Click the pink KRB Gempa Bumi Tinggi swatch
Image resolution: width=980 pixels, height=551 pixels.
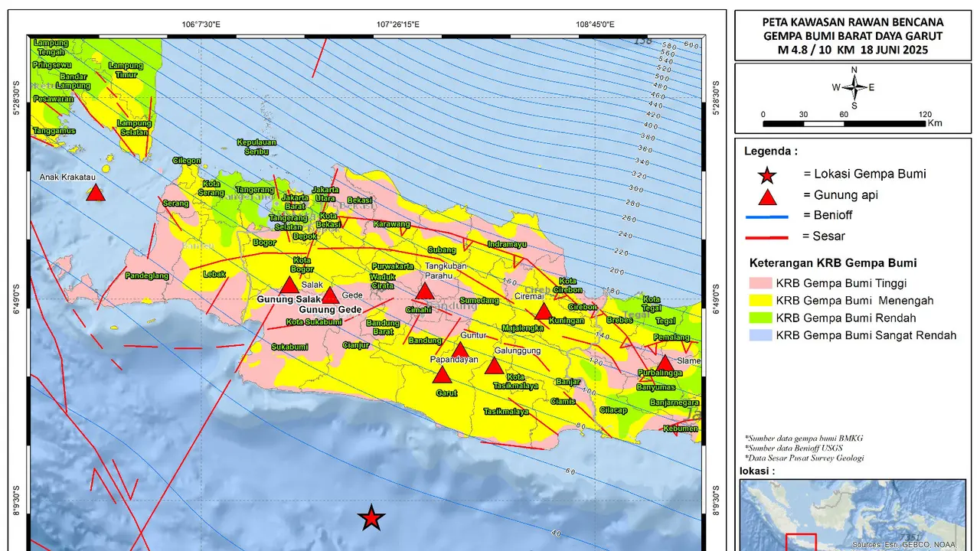pyautogui.click(x=759, y=283)
